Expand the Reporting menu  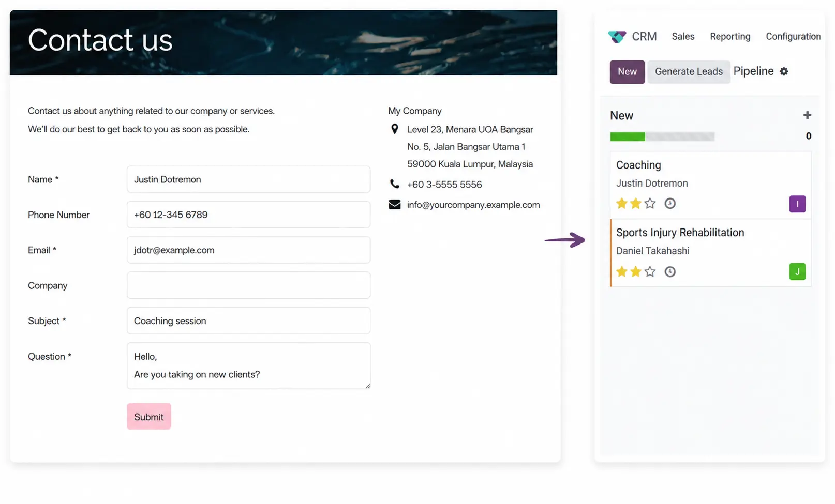(730, 37)
